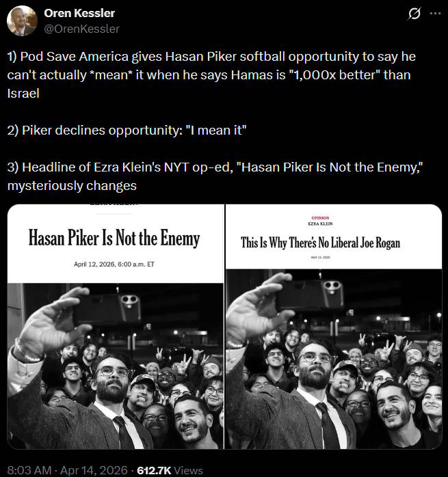
Task: Click the line 'Piker declines opportunity: I mean it'
Action: (x=127, y=131)
